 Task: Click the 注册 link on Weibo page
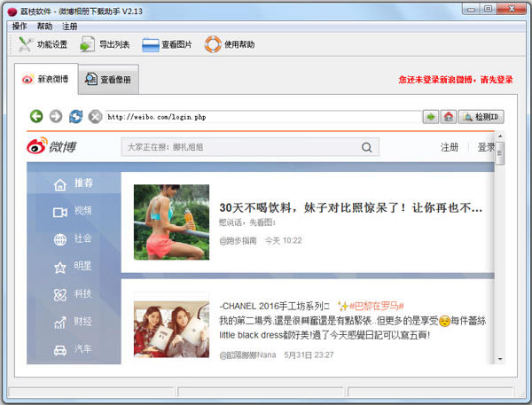[450, 147]
